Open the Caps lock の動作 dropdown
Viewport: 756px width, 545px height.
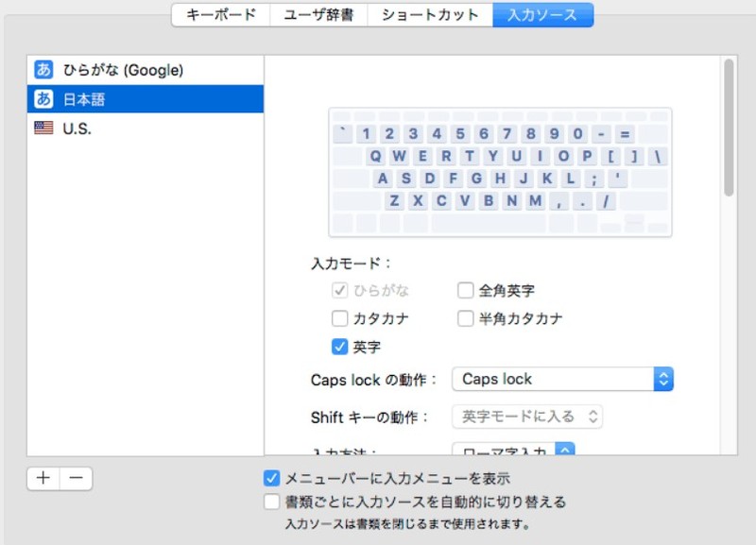click(x=562, y=379)
